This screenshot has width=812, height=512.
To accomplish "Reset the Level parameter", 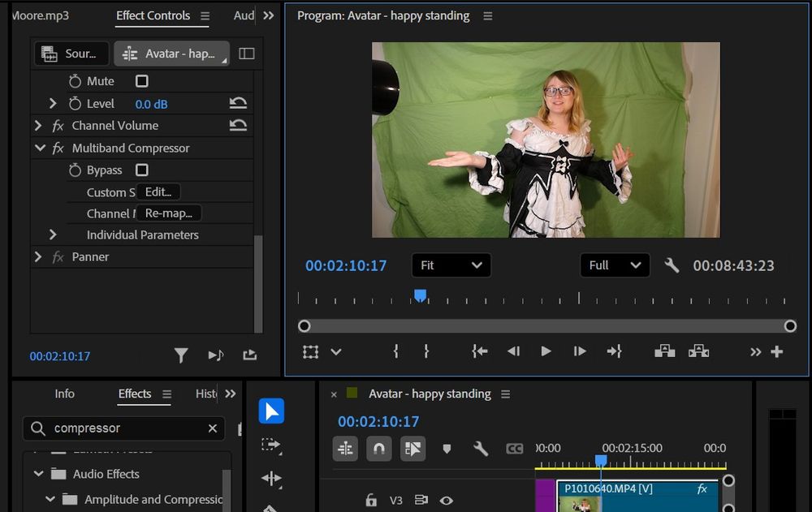I will pos(238,104).
